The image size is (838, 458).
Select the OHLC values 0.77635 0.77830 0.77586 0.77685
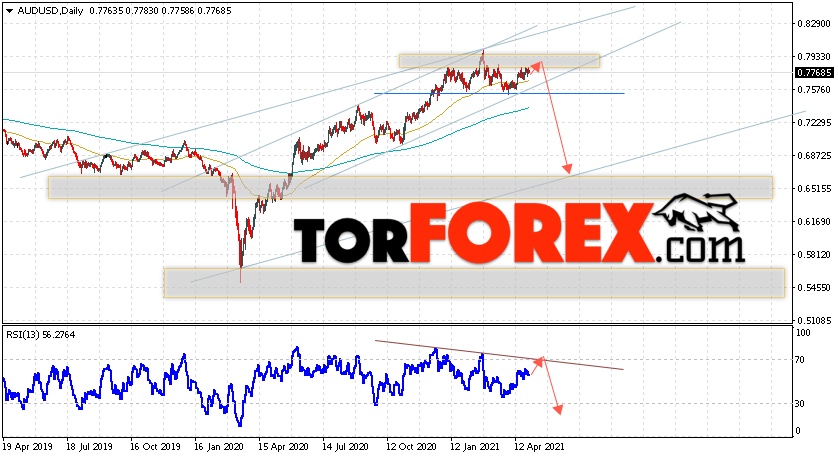(x=160, y=11)
